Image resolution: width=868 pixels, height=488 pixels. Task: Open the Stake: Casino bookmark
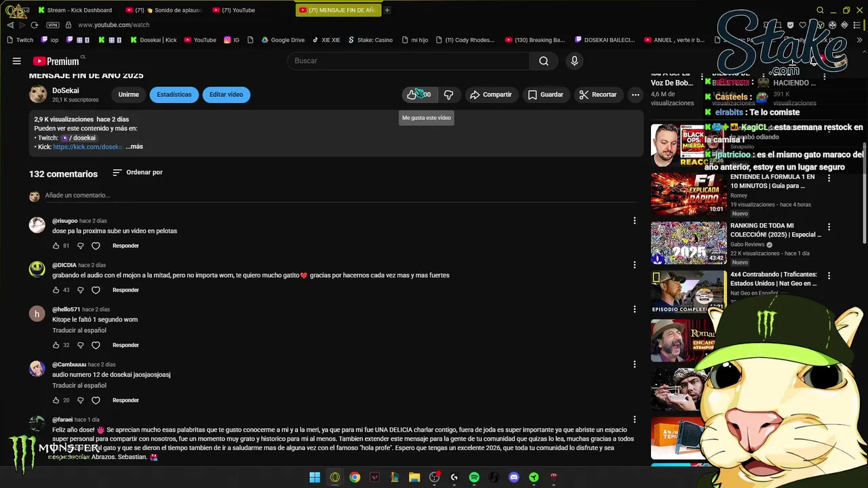[x=370, y=40]
